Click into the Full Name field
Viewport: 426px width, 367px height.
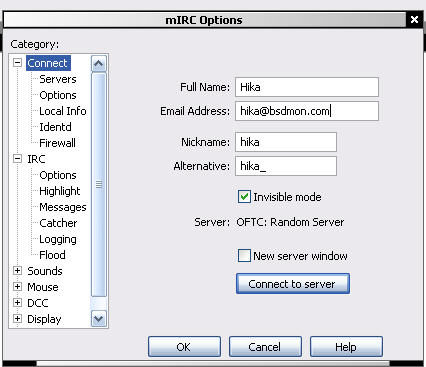pyautogui.click(x=307, y=87)
